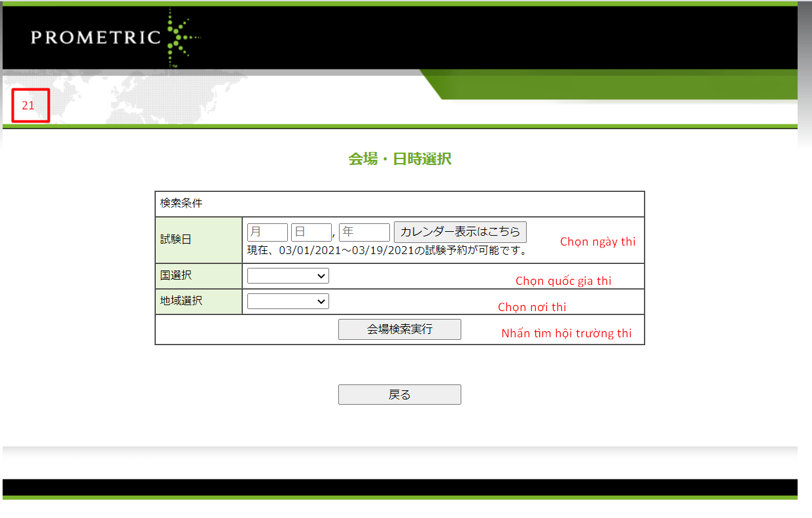Click the month (月) input field

[267, 232]
